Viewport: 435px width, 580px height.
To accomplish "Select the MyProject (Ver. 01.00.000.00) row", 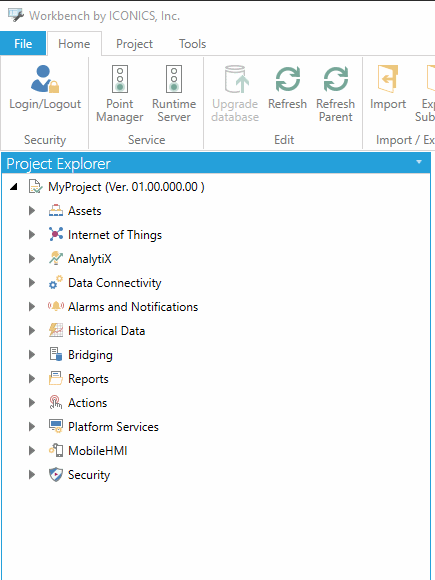I will pyautogui.click(x=126, y=187).
